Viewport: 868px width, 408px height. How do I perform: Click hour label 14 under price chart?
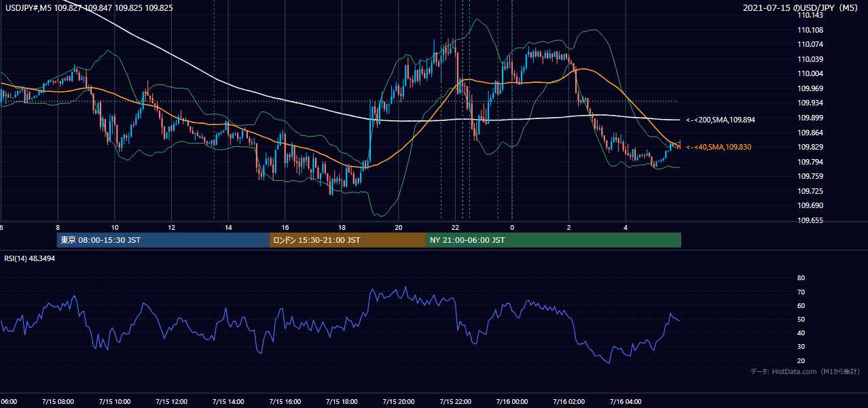click(x=228, y=228)
